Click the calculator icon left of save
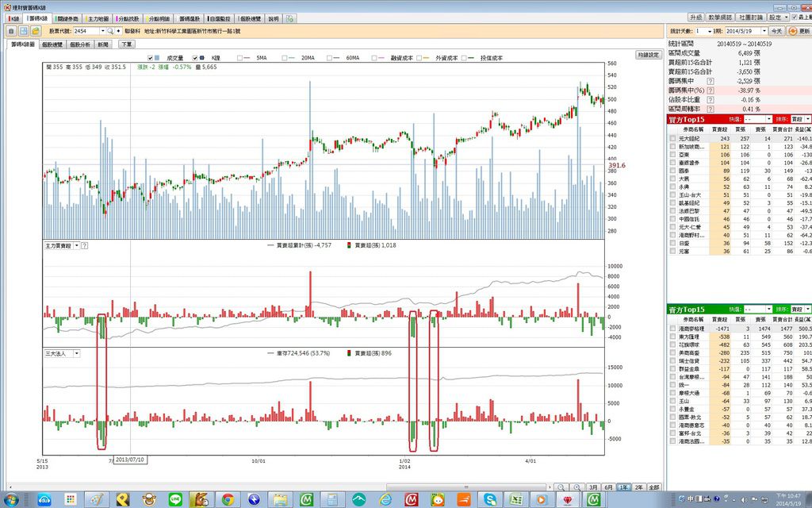 (11, 31)
